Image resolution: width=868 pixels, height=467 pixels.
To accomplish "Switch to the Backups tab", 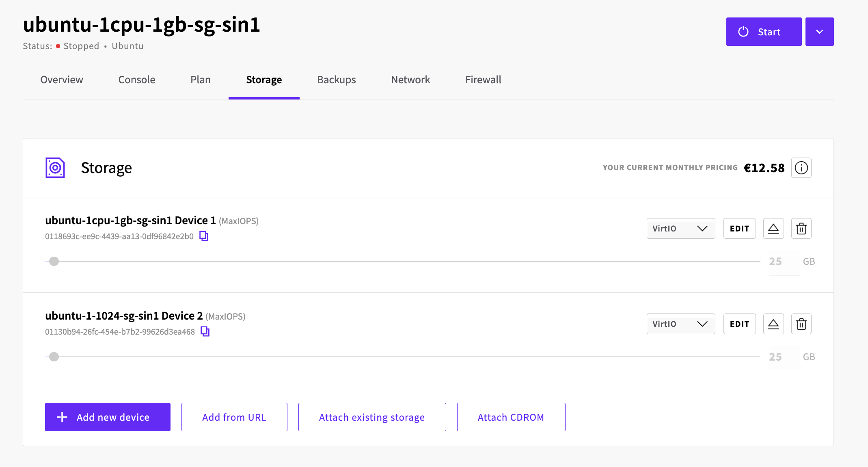I will [x=337, y=80].
